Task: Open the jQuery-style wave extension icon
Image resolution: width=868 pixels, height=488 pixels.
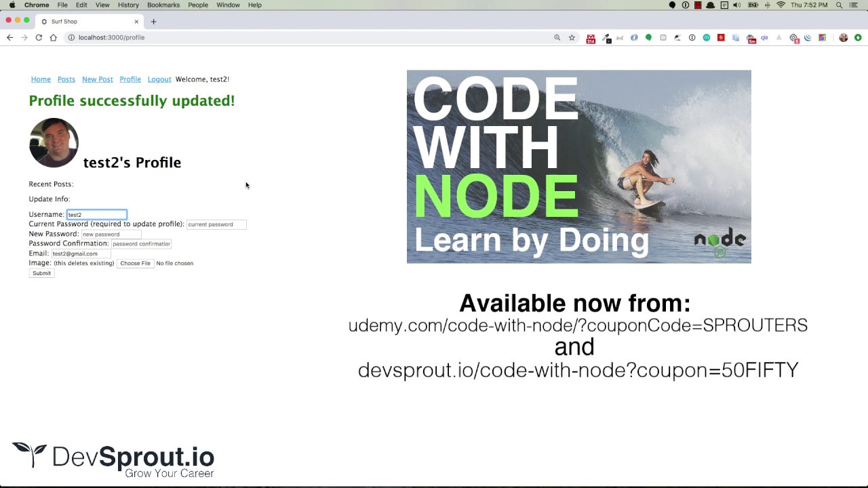Action: (808, 37)
